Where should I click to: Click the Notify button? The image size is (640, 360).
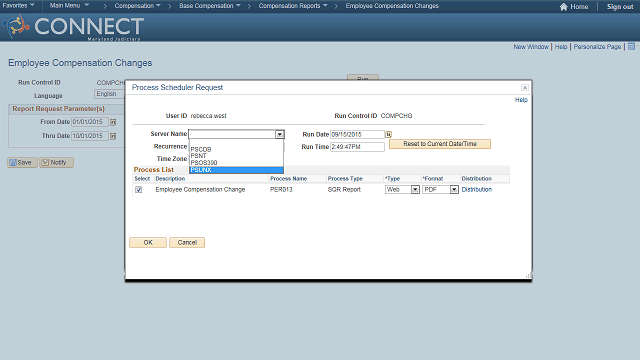point(56,162)
